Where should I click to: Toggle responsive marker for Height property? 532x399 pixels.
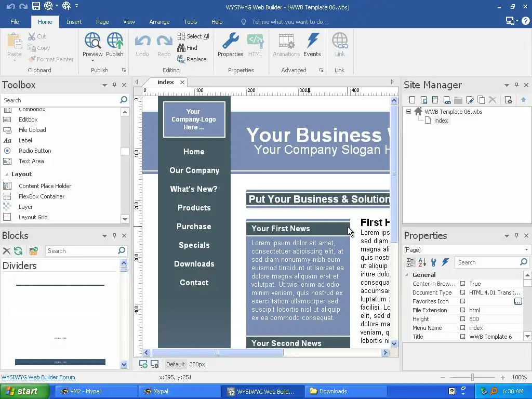tap(462, 319)
